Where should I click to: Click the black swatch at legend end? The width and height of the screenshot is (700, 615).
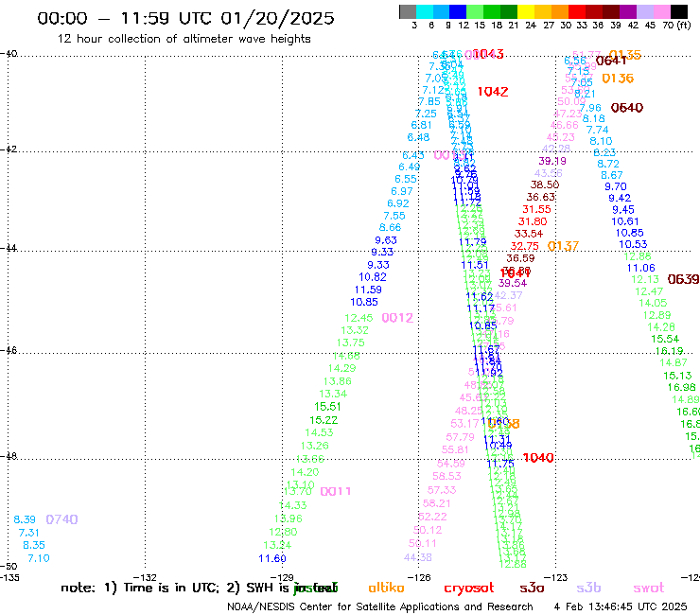[x=678, y=12]
